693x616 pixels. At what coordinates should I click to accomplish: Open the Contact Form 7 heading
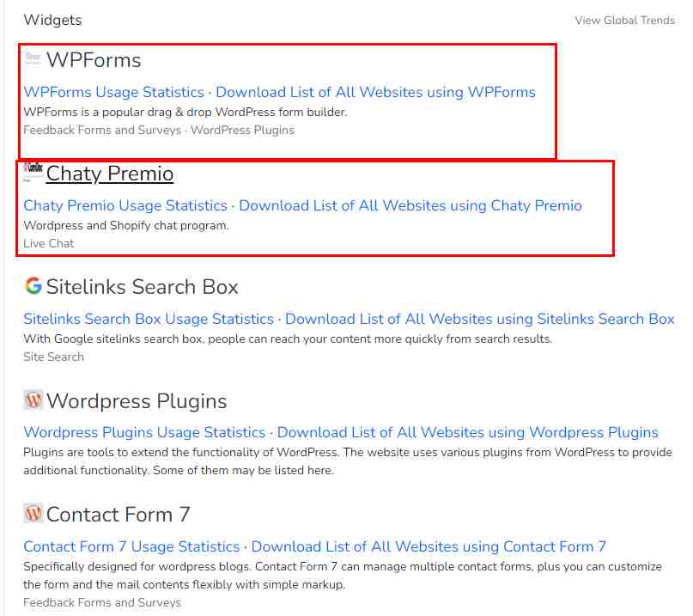click(118, 515)
